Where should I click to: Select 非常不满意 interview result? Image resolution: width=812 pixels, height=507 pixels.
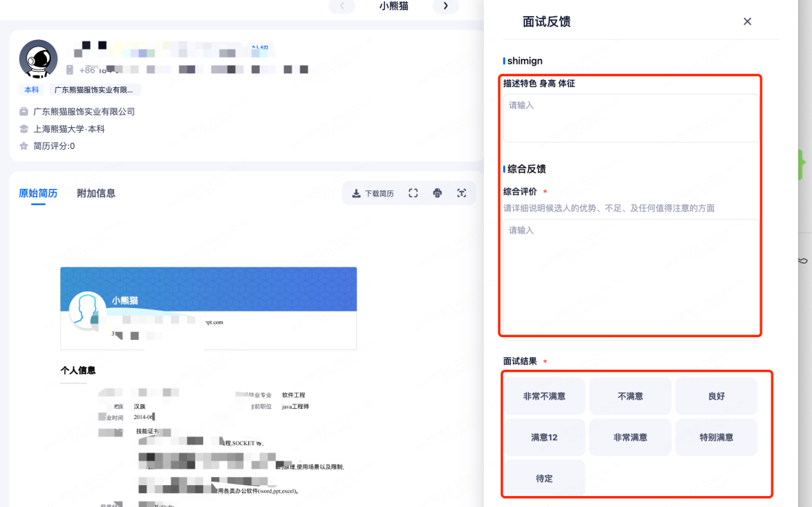pyautogui.click(x=544, y=397)
